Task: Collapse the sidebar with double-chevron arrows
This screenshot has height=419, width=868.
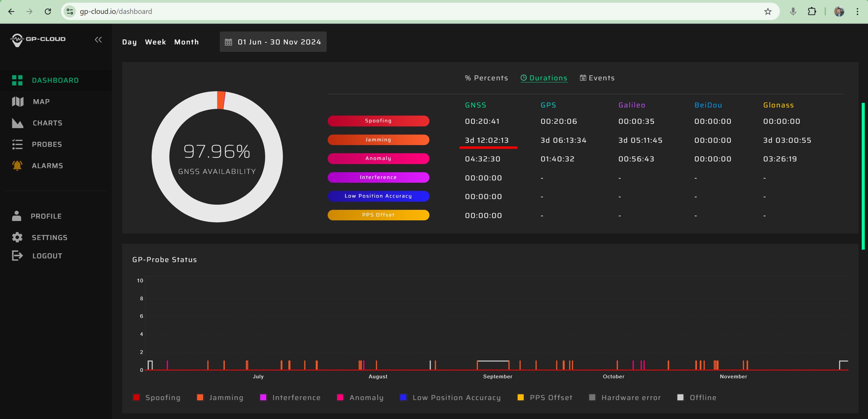Action: click(98, 40)
